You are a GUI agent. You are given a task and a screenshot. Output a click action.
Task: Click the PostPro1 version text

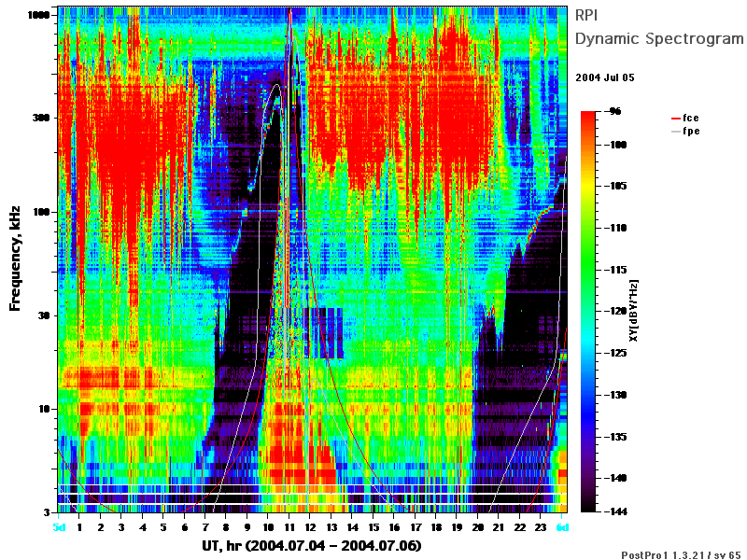pyautogui.click(x=681, y=554)
